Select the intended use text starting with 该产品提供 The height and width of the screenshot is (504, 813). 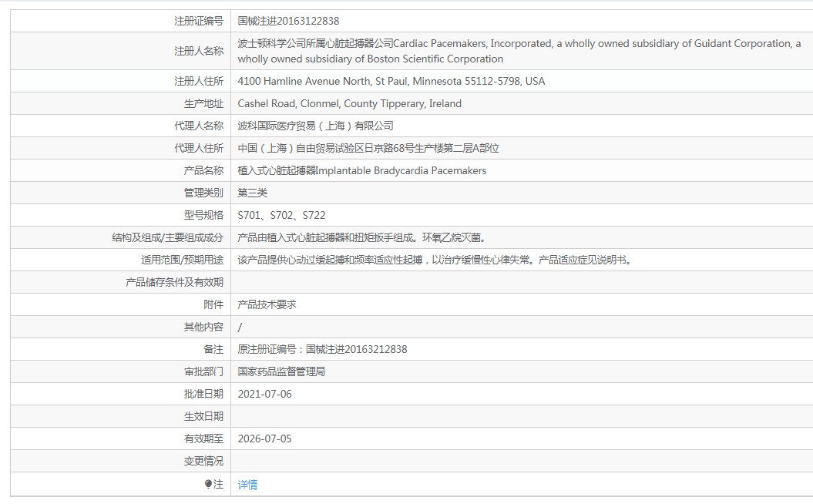[435, 259]
